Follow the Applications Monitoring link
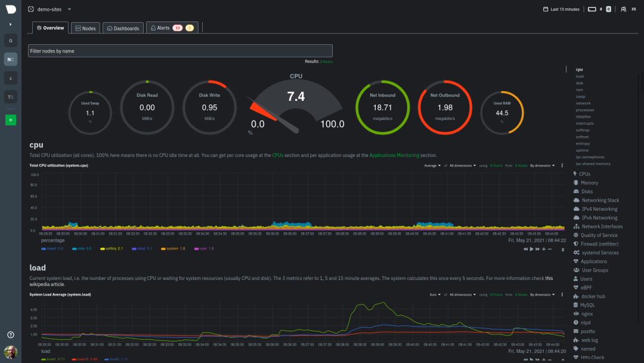The width and height of the screenshot is (644, 363). [394, 155]
